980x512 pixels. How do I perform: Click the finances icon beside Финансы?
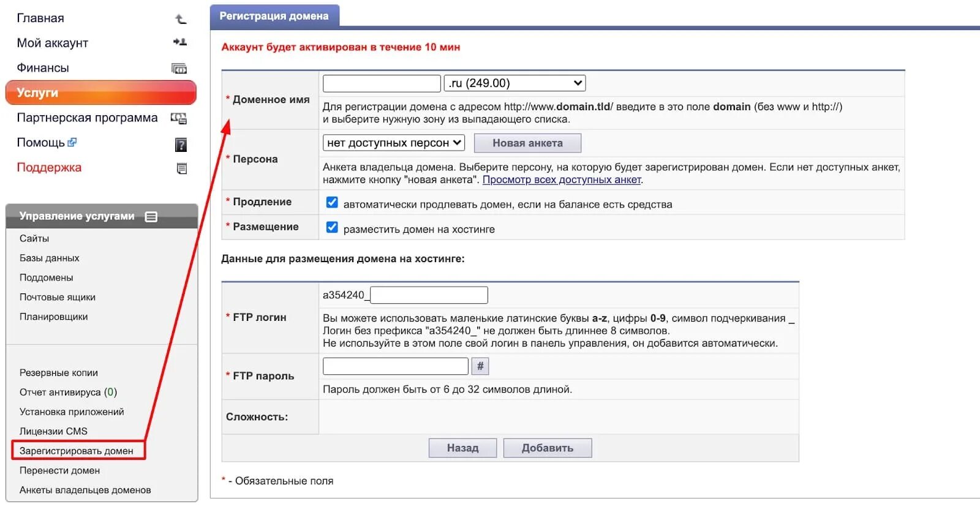tap(179, 69)
